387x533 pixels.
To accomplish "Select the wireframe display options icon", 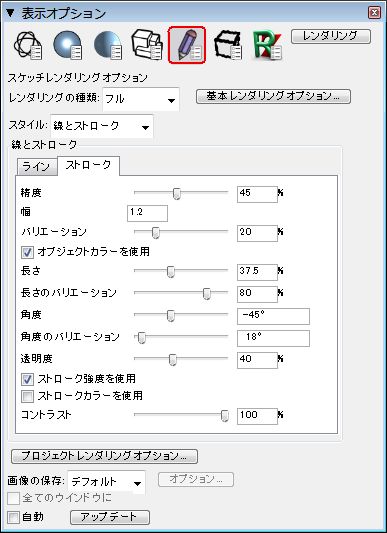I will (x=28, y=46).
